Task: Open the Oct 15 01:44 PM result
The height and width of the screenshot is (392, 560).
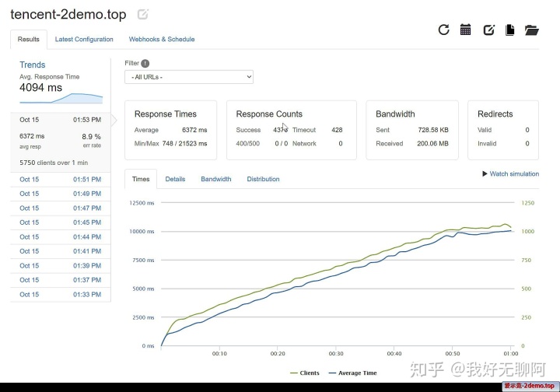Action: coord(61,236)
